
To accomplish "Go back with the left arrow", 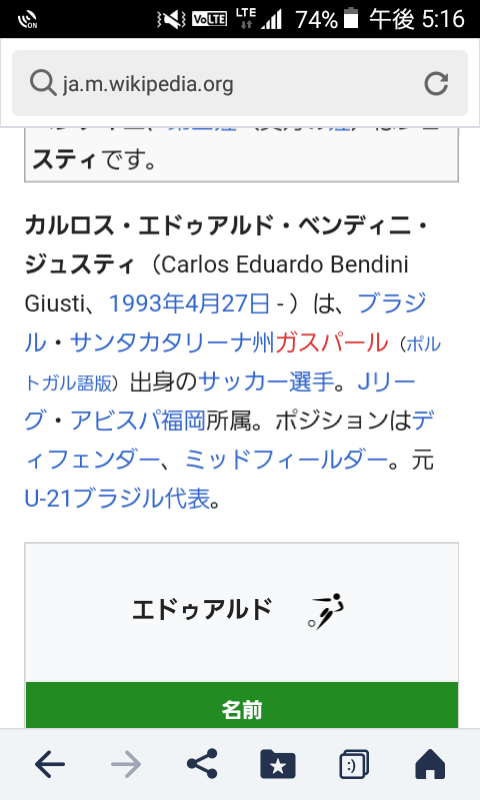I will pyautogui.click(x=50, y=764).
